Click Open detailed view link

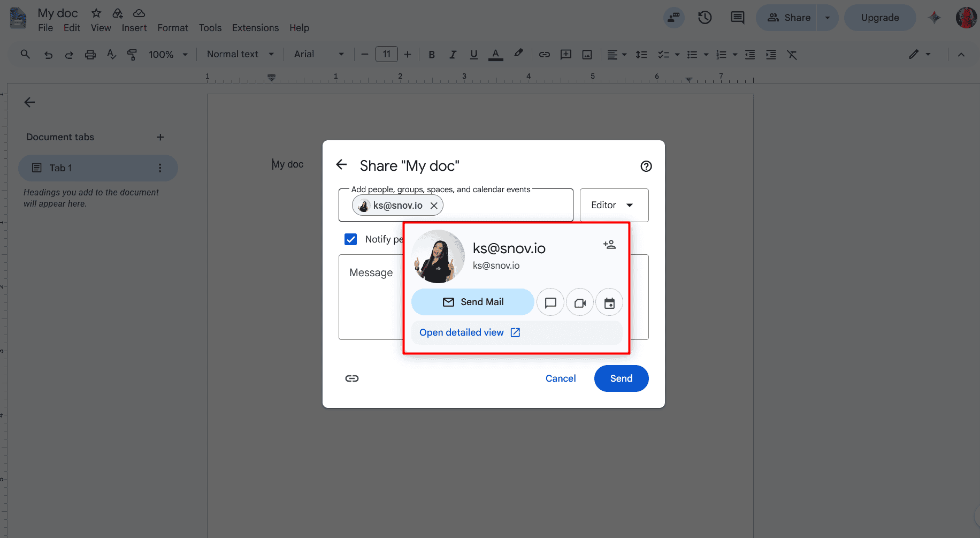point(470,332)
